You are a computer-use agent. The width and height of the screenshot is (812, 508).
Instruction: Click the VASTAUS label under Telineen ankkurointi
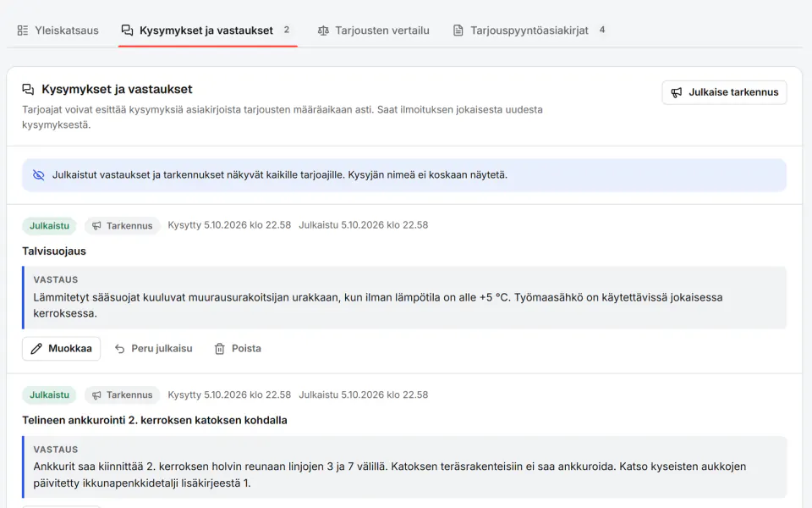pyautogui.click(x=56, y=450)
